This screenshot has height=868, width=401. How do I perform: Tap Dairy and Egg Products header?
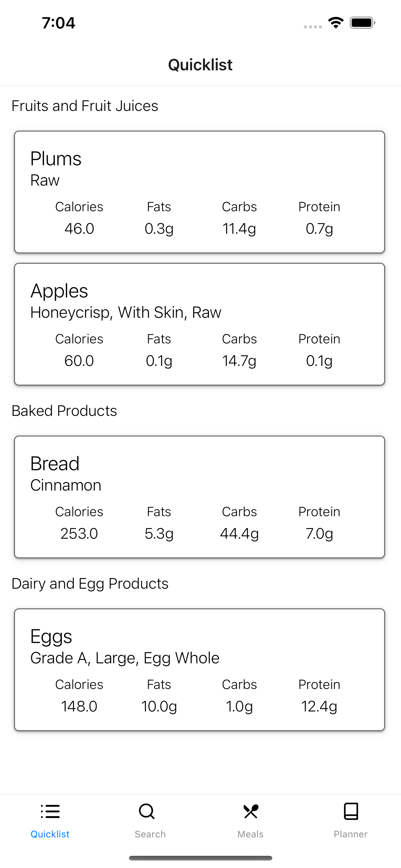pos(90,584)
